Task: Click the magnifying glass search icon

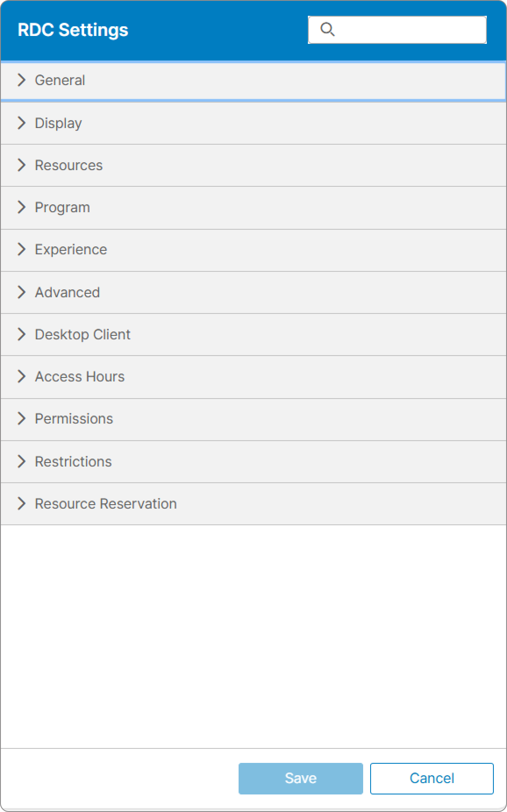Action: 327,29
